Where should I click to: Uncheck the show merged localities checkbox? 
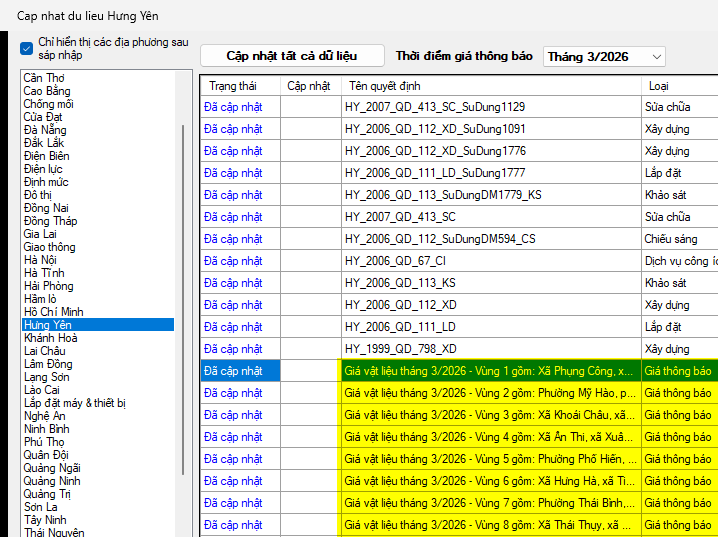26,48
